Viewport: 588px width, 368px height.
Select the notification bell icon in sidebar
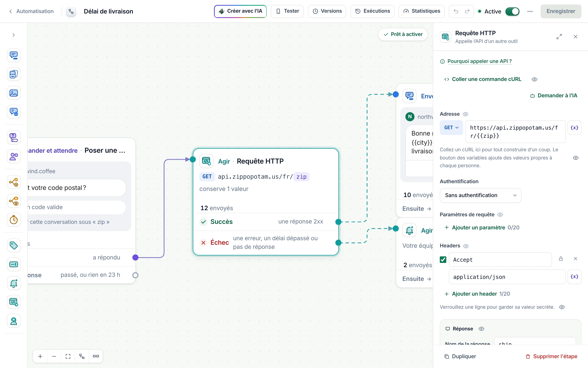[14, 283]
